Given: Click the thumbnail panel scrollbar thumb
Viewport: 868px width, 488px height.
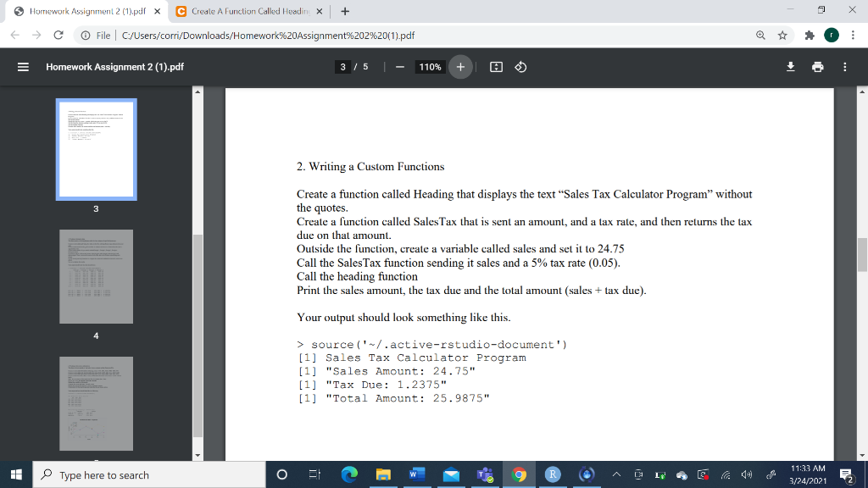Looking at the screenshot, I should [198, 336].
